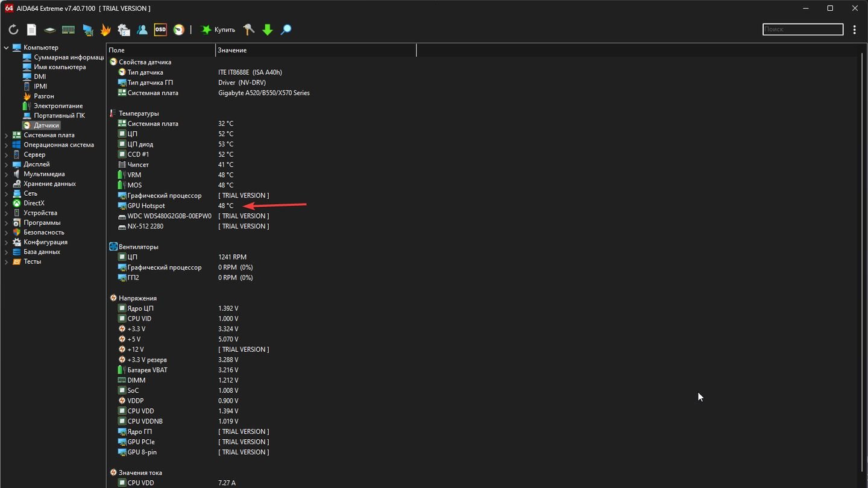Select the Датчики sensors tree item
The width and height of the screenshot is (868, 488).
[x=41, y=125]
